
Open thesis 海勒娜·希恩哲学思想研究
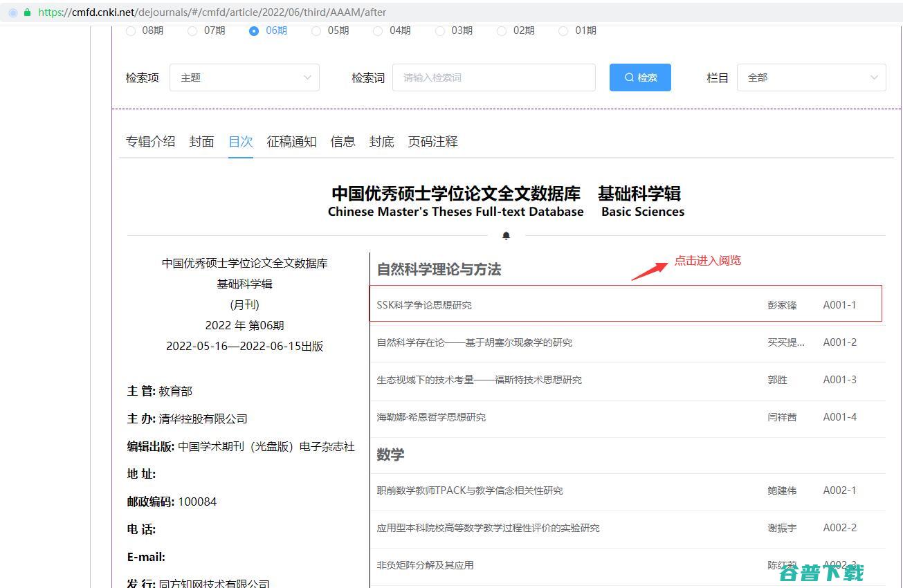431,417
